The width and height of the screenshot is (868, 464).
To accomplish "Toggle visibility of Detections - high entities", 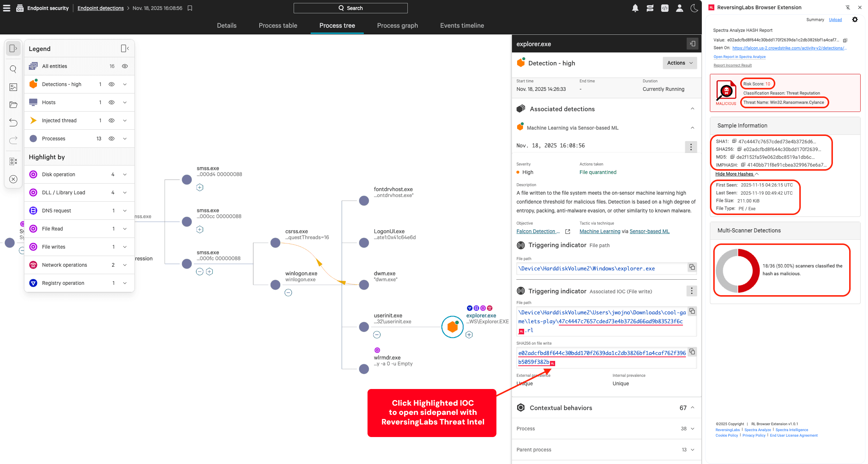I will coord(112,84).
